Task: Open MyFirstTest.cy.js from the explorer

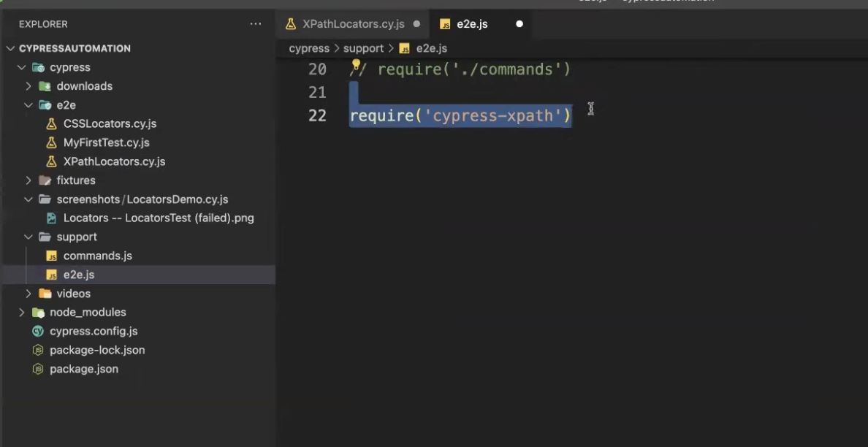Action: click(x=106, y=142)
